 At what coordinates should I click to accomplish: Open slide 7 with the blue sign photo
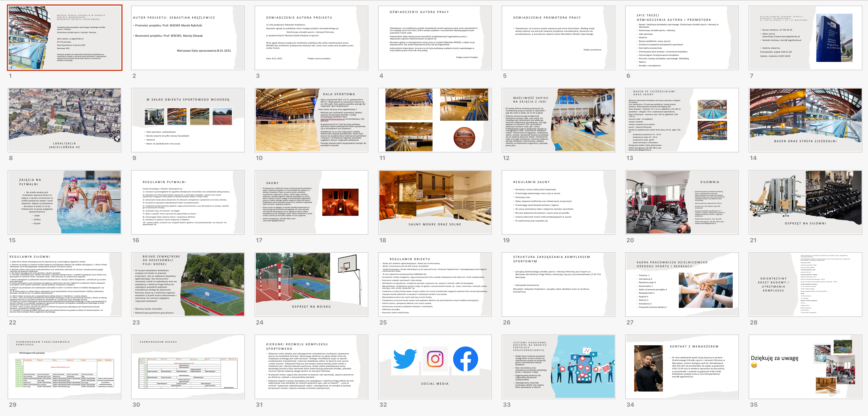click(x=805, y=38)
